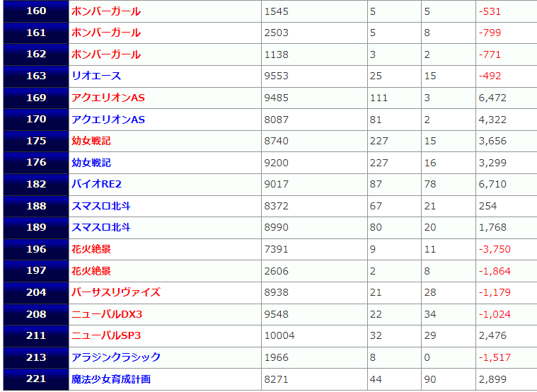Click the payout value -1,179
The height and width of the screenshot is (392, 537).
495,292
